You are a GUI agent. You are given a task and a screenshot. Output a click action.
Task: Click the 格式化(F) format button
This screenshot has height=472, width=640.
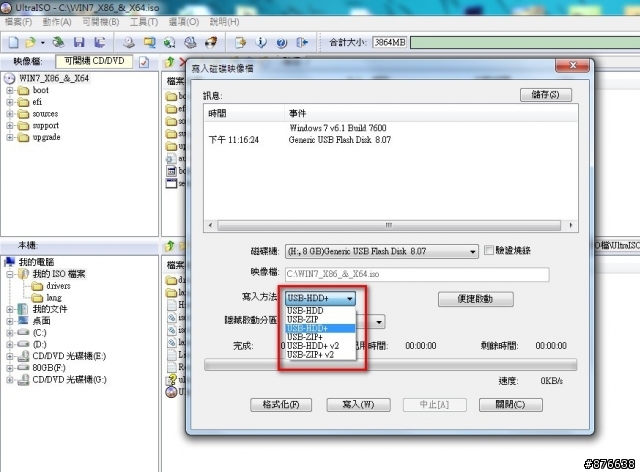click(281, 405)
